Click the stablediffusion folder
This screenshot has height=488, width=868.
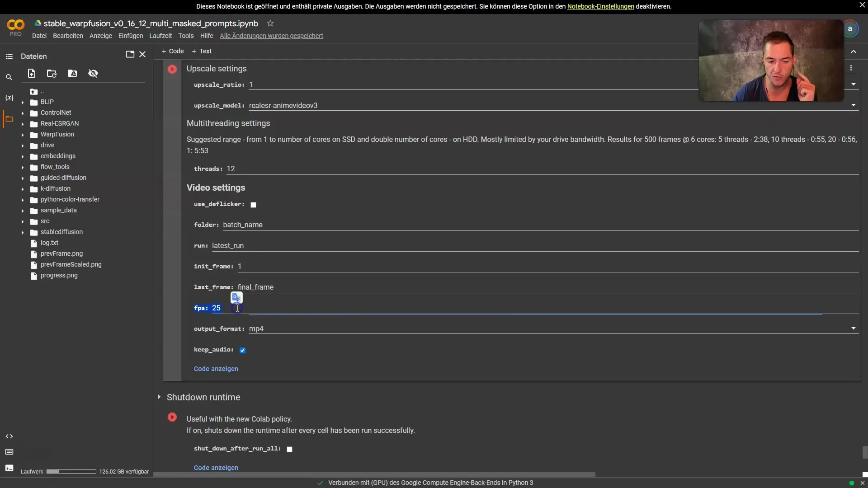[61, 232]
